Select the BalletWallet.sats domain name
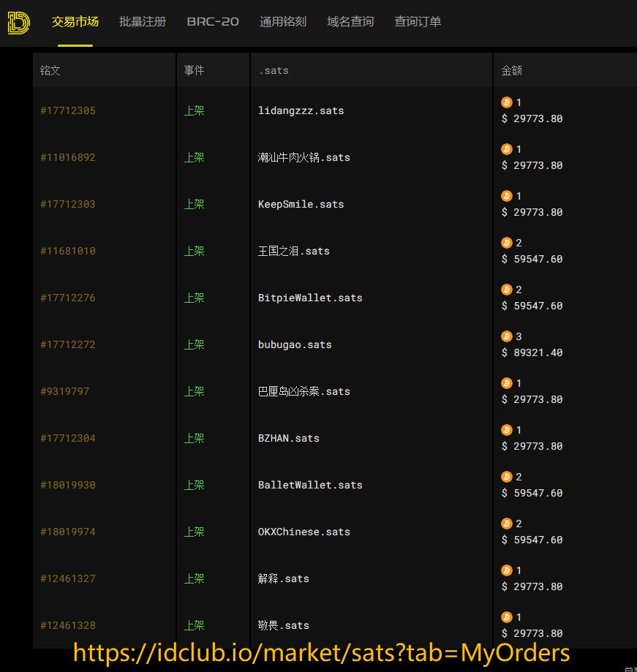This screenshot has height=672, width=637. click(310, 485)
